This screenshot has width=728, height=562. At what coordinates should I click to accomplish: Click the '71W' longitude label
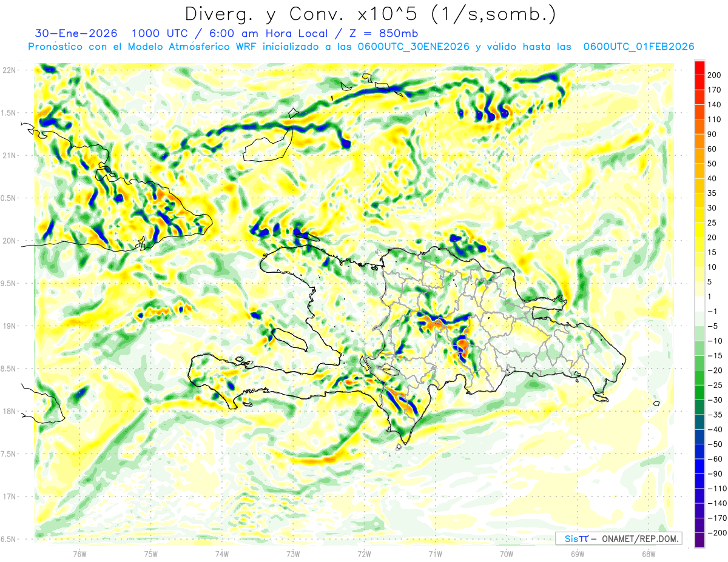coord(435,553)
